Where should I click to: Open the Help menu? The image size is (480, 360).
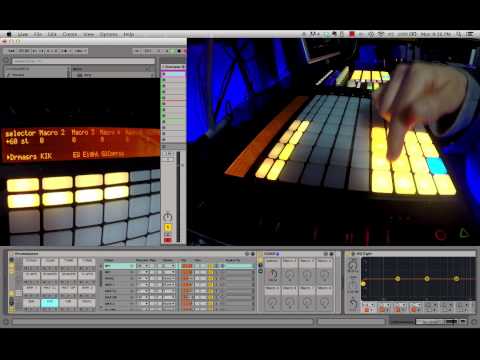[x=129, y=34]
